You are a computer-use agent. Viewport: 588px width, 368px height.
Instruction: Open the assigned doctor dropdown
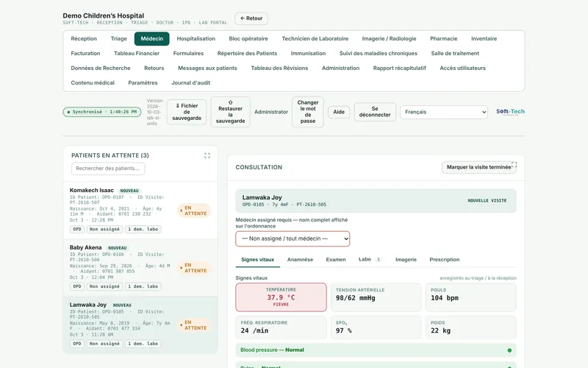(x=293, y=238)
